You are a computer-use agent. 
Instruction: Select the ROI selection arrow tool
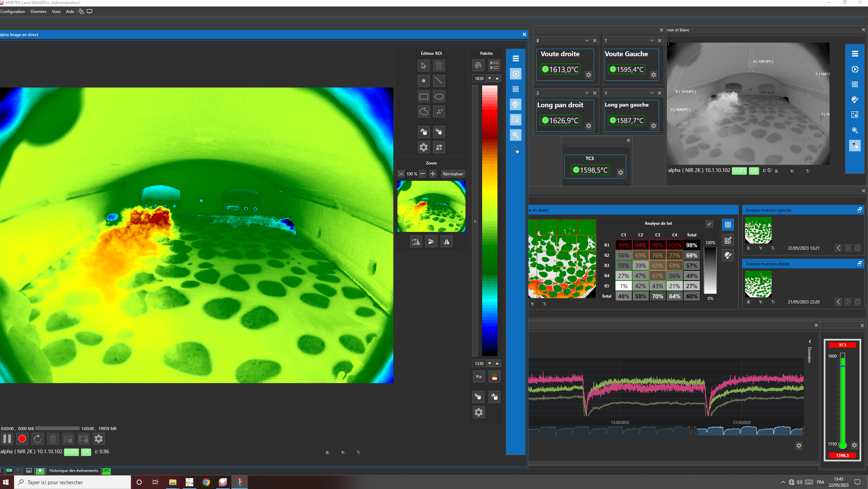[424, 66]
